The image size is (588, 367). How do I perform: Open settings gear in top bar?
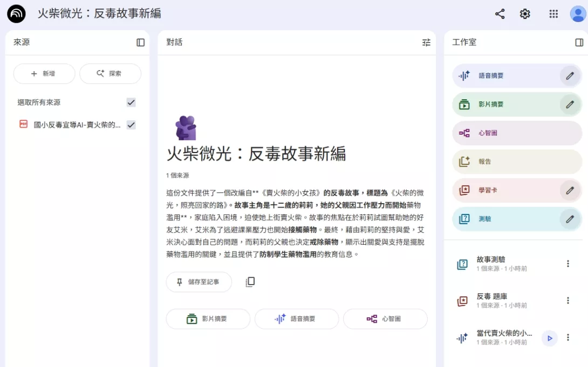click(x=525, y=14)
